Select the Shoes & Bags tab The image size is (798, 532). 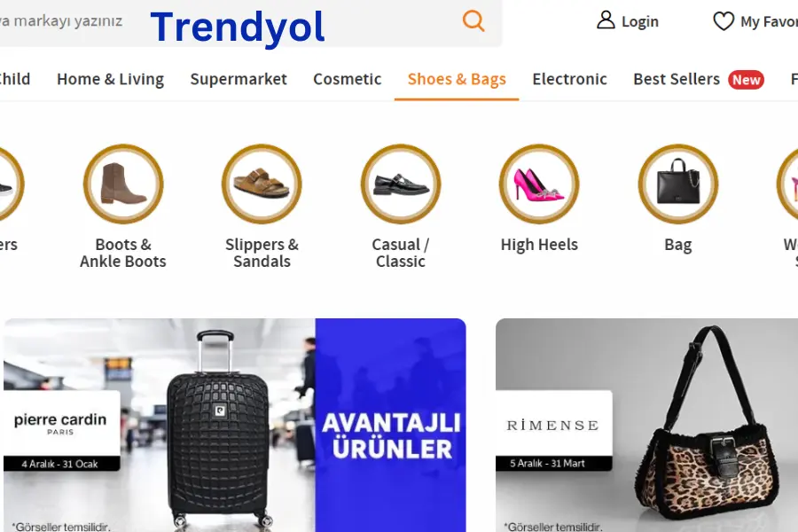pos(457,80)
